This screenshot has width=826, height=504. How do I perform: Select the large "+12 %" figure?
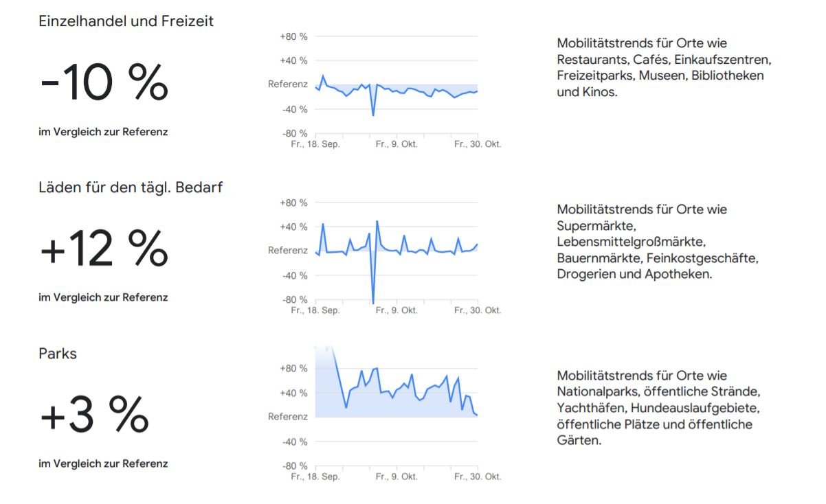104,249
